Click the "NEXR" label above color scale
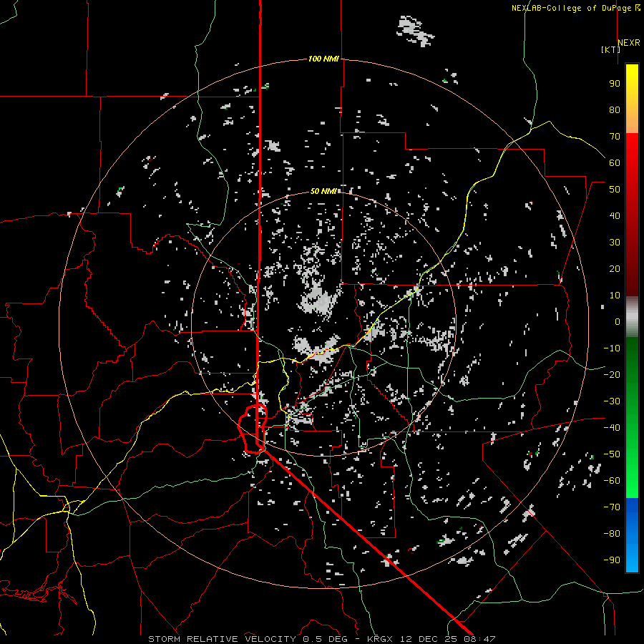 629,43
